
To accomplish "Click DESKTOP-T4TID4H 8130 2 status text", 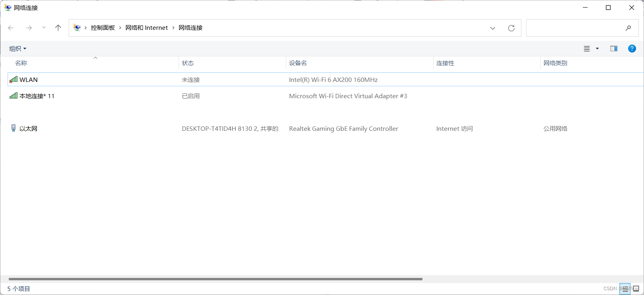I will 230,129.
